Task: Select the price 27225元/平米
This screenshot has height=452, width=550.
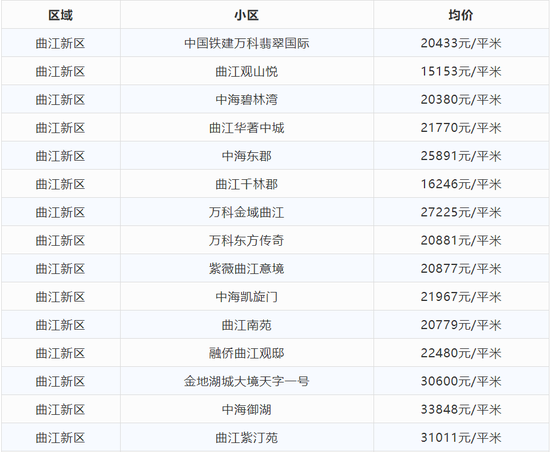Action: click(x=461, y=212)
